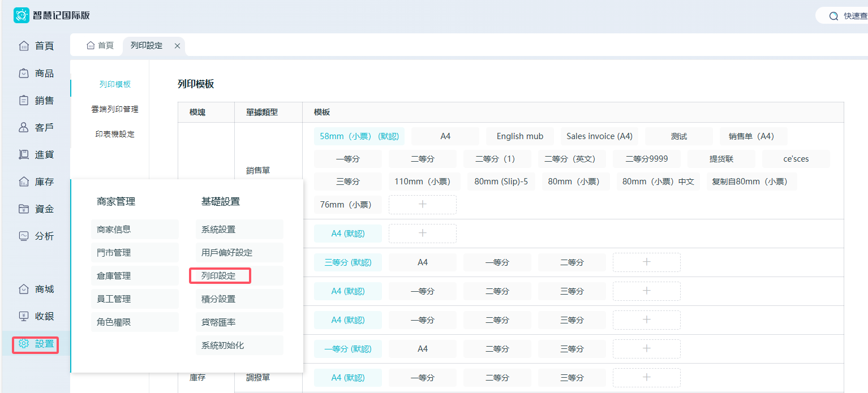Choose 列印設定 in the settings popup
This screenshot has width=868, height=393.
(x=219, y=276)
